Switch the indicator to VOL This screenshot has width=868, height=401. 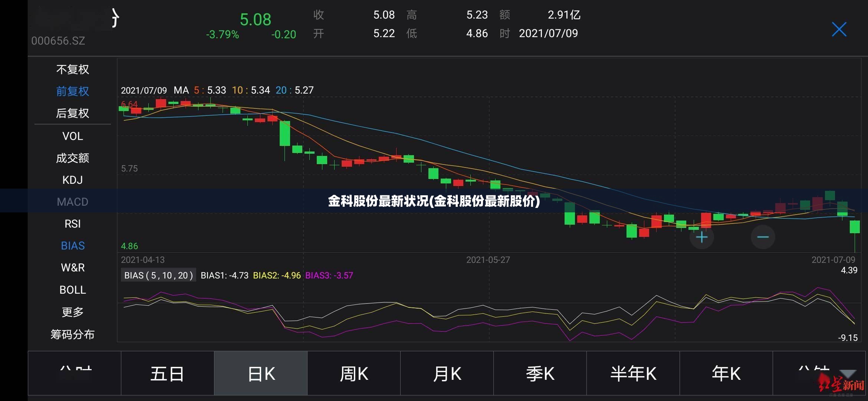tap(73, 136)
